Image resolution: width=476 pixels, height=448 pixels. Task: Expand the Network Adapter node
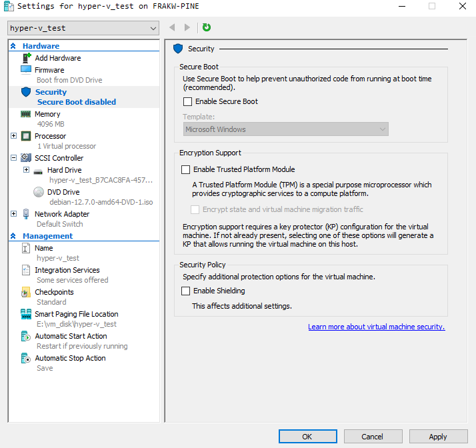pos(13,214)
